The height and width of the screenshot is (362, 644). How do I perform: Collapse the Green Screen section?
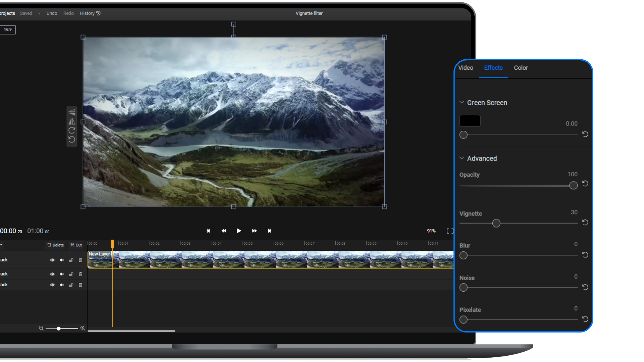[x=462, y=102]
